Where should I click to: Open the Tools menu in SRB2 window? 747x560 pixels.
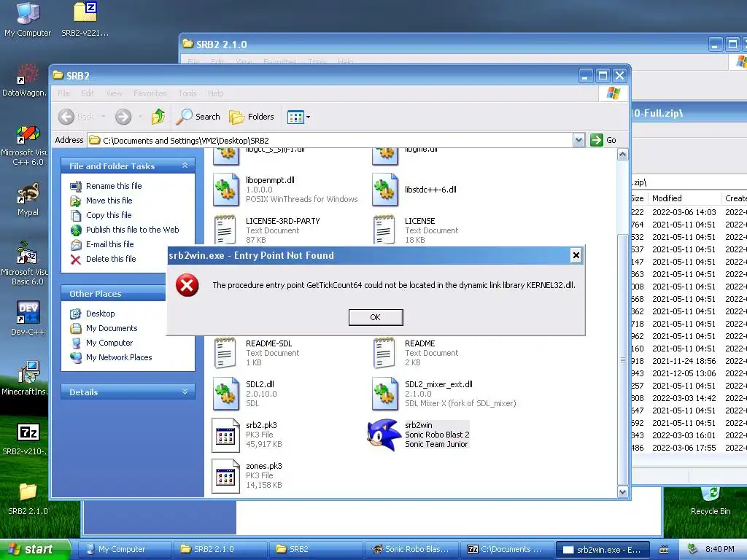click(187, 93)
